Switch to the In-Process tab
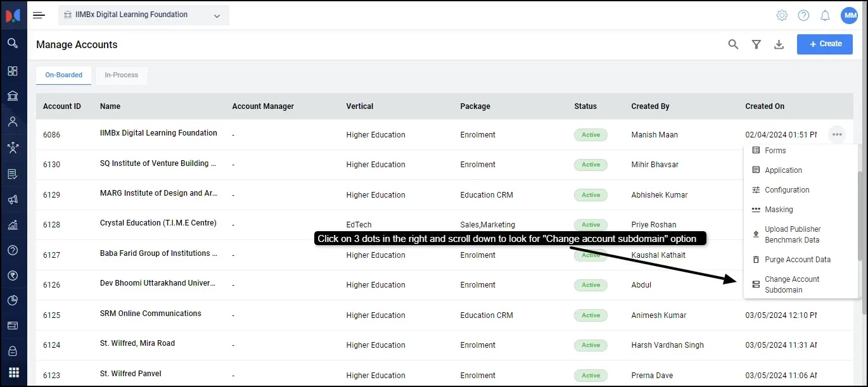Viewport: 868px width, 387px height. [121, 75]
